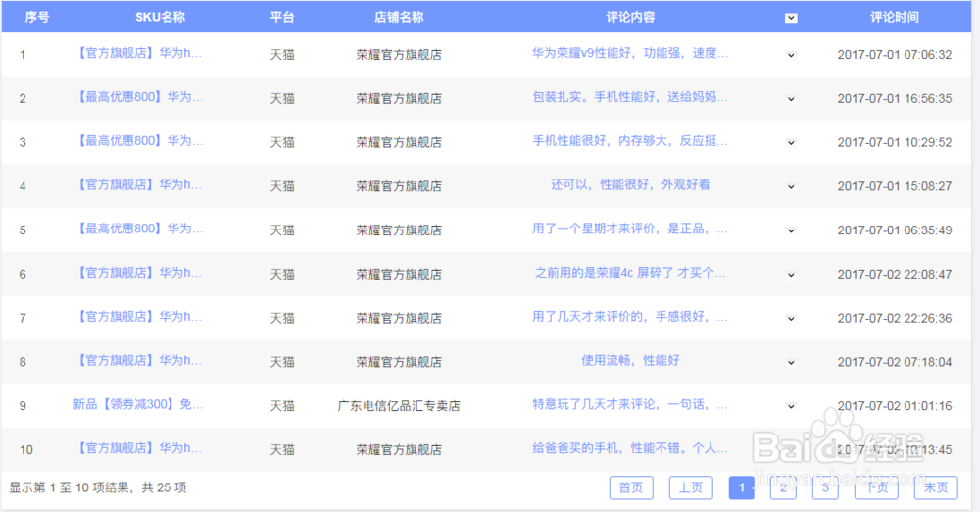Viewport: 980px width, 512px height.
Task: Select the time 2017-07-01 07:06:32
Action: coord(895,55)
